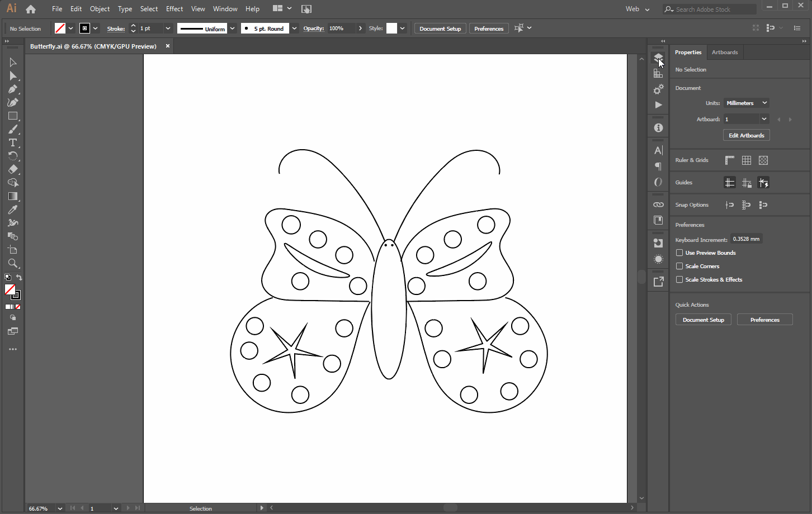Click the Fill color swatch
This screenshot has height=514, width=812.
(x=60, y=28)
